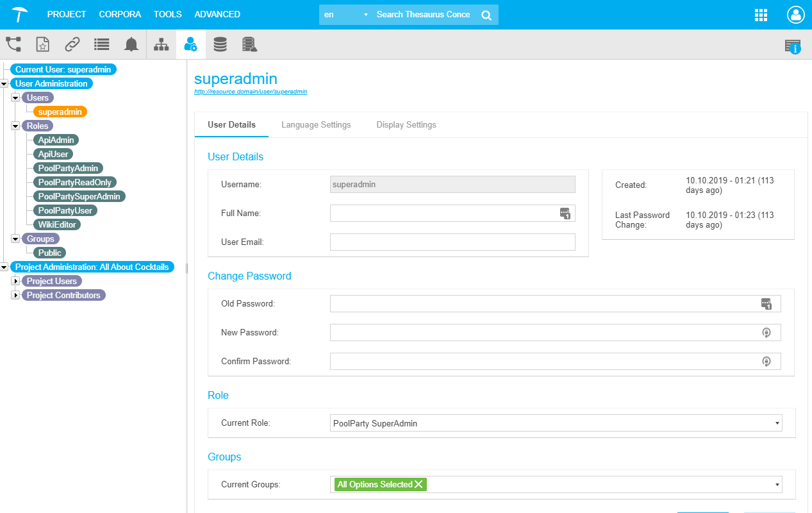The height and width of the screenshot is (513, 812).
Task: Open the Current Groups dropdown
Action: pos(556,485)
